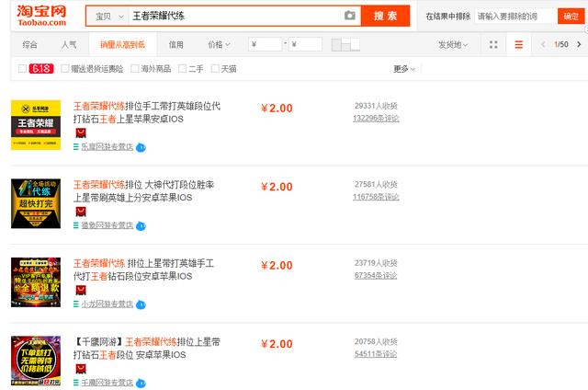Click shop menu icon before 小龙网游专营店
This screenshot has height=390, width=588.
pyautogui.click(x=76, y=304)
